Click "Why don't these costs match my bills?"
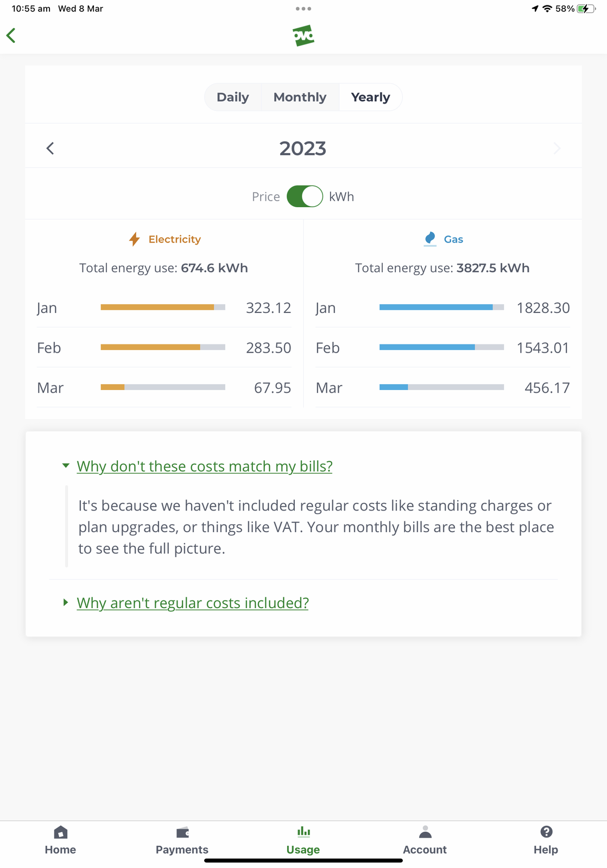Viewport: 607px width, 868px height. (205, 467)
